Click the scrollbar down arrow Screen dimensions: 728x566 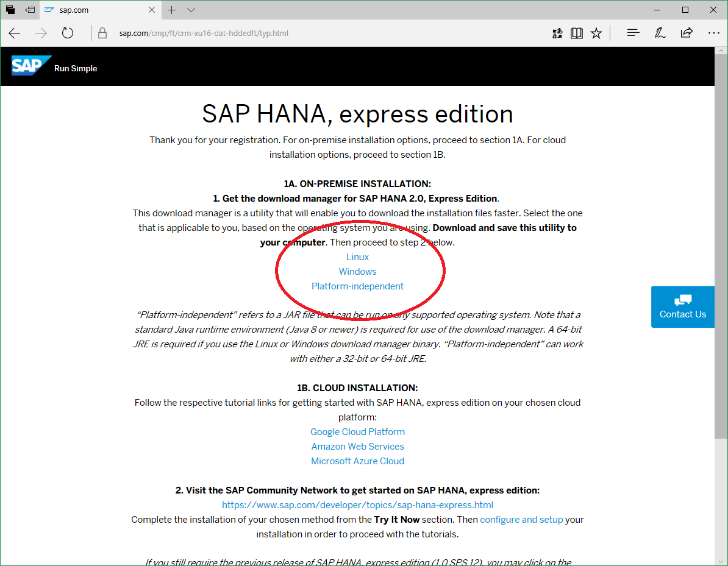click(x=721, y=561)
